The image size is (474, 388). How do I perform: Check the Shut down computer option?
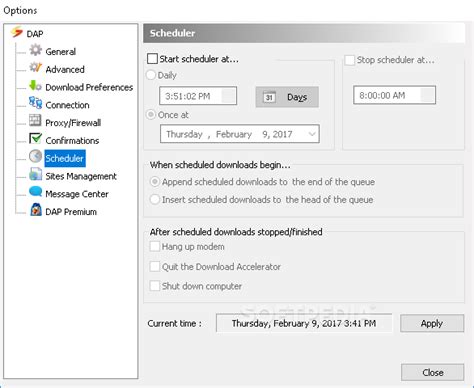click(155, 286)
